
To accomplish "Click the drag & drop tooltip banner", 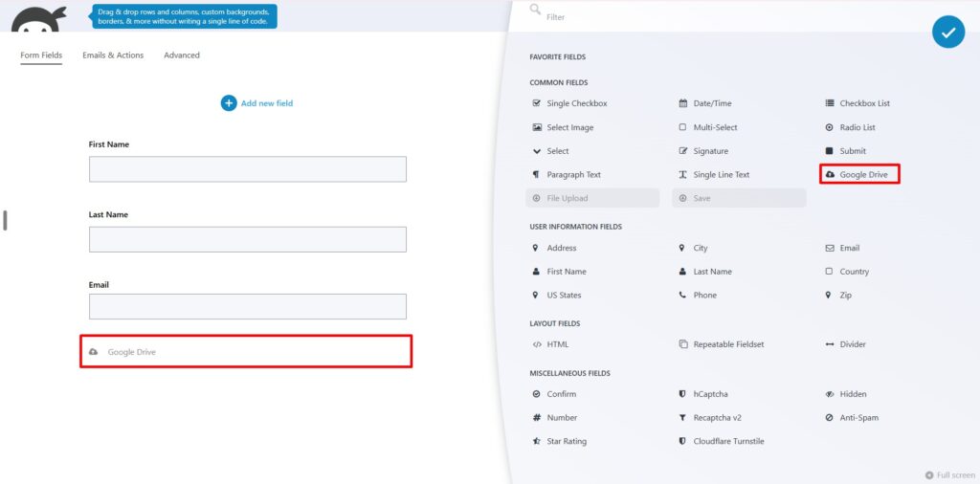I will tap(185, 17).
